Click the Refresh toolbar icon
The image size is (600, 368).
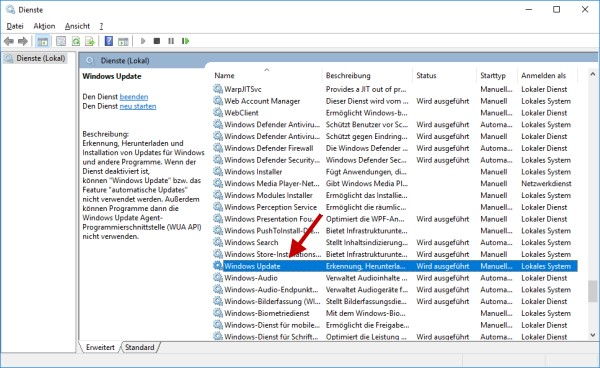(x=76, y=41)
